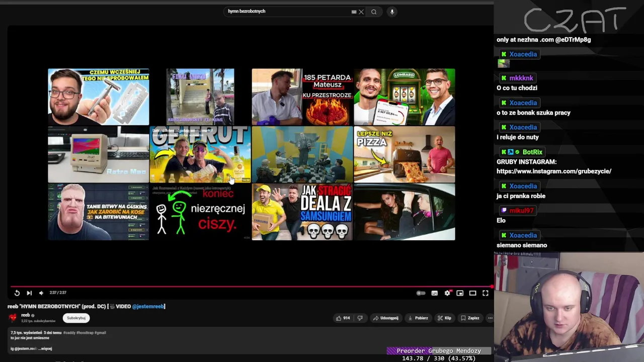Open the woman in car thumbnail
644x362 pixels.
click(x=404, y=212)
